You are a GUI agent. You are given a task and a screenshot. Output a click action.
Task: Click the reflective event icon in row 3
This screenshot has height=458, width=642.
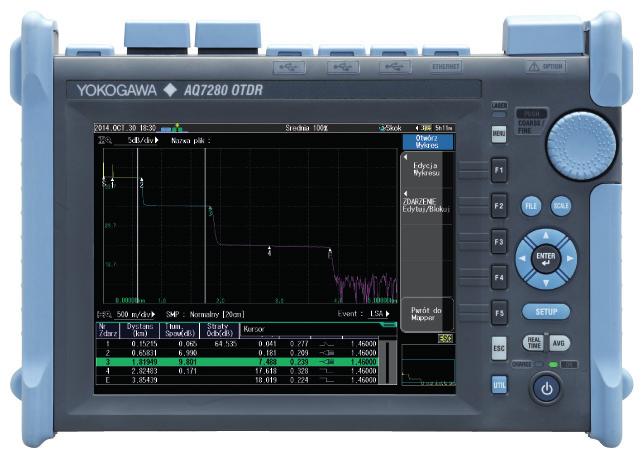pos(327,362)
